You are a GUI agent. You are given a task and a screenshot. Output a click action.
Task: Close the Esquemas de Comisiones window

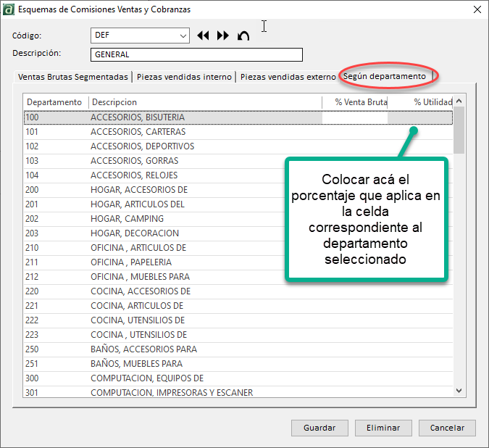click(477, 9)
